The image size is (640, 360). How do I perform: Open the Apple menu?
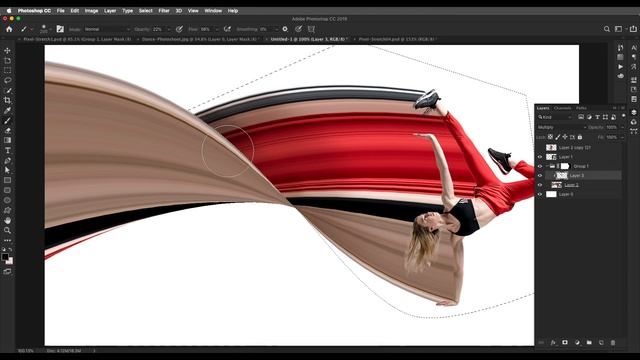(9, 11)
